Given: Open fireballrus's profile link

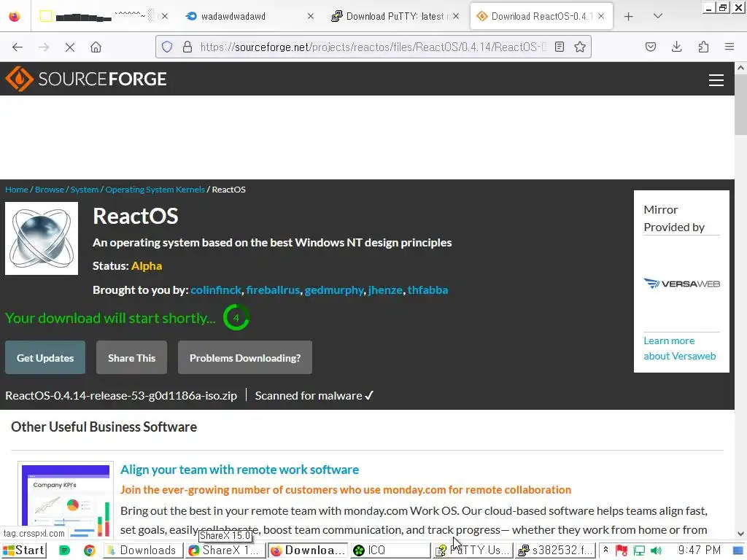Looking at the screenshot, I should click(273, 290).
